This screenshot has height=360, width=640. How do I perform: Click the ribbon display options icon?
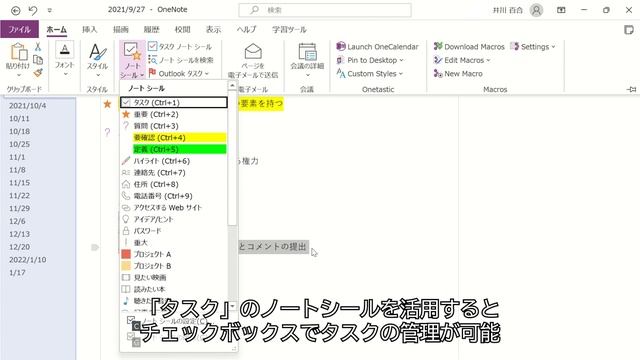pyautogui.click(x=561, y=10)
